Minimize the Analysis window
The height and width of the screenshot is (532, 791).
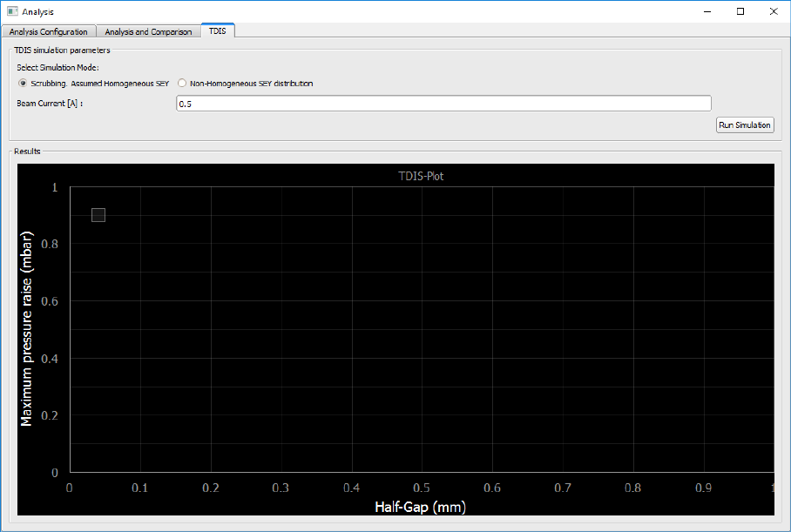point(707,11)
